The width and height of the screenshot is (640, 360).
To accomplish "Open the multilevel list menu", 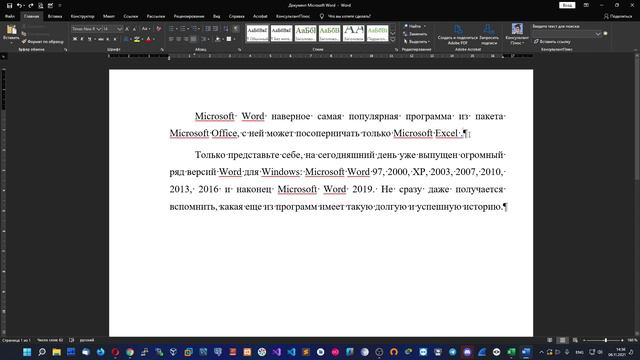I will tap(195, 29).
